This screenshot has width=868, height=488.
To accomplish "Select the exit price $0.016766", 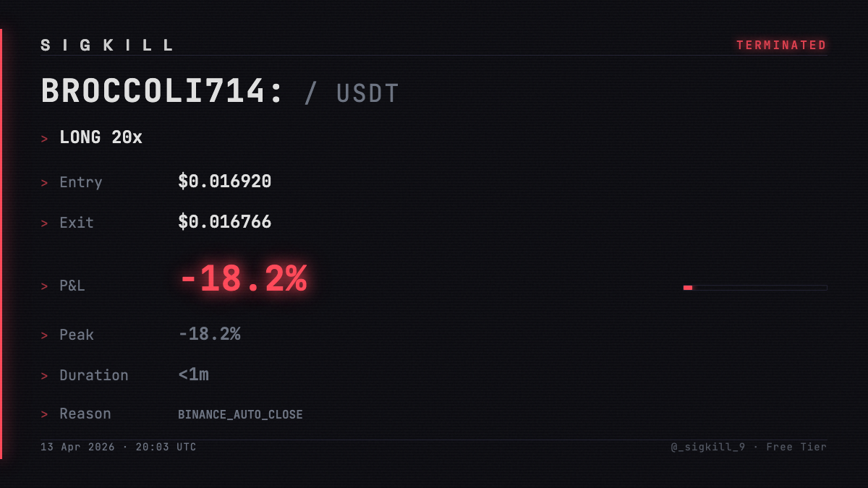I will click(x=224, y=222).
